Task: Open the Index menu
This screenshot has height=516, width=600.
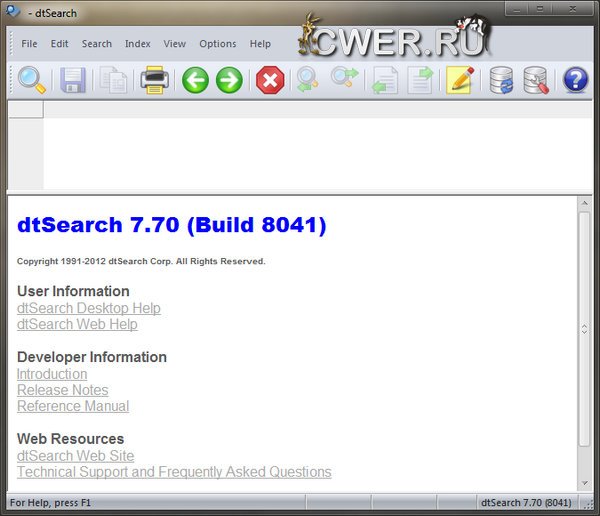Action: 137,44
